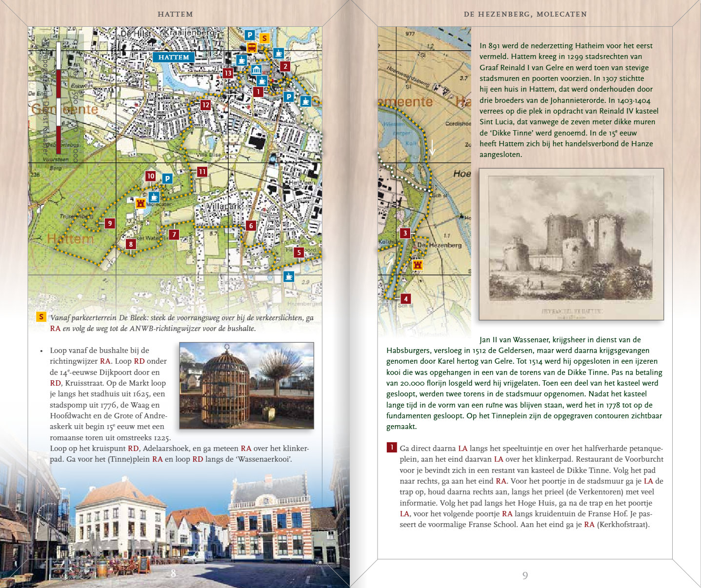
Task: Click the 'In 891 werd de nederzetting' line
Action: click(x=566, y=45)
